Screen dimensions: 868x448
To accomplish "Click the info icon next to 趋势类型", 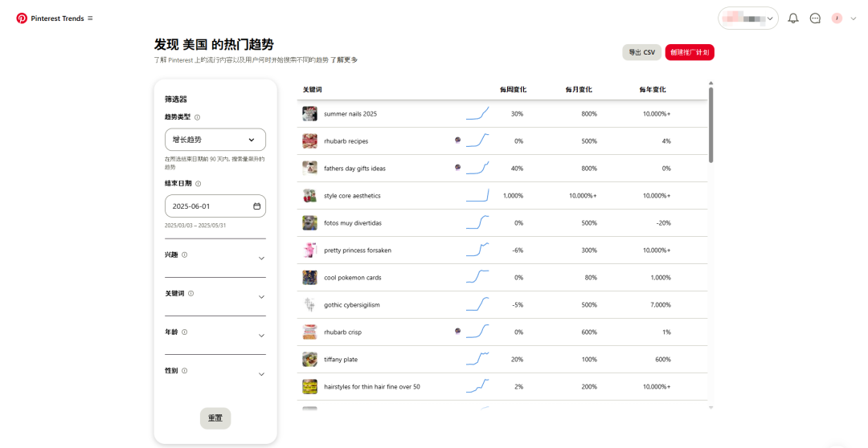I will (x=198, y=117).
